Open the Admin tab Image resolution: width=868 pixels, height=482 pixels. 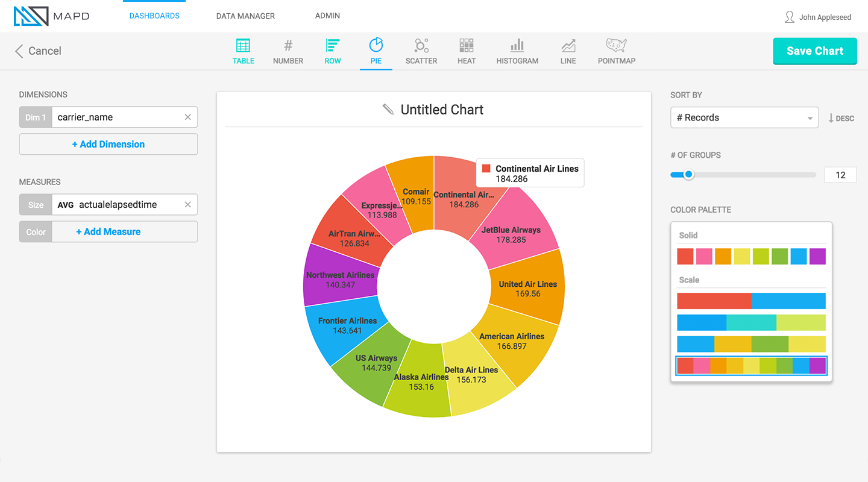coord(327,16)
